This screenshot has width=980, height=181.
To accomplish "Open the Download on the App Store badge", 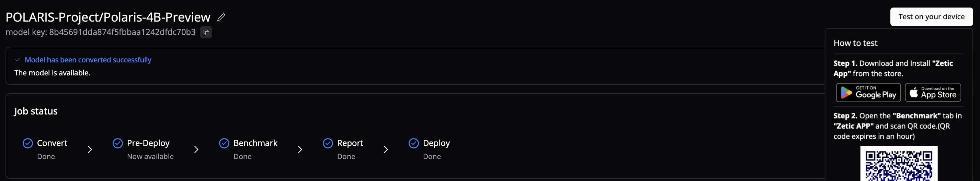I will pos(933,93).
